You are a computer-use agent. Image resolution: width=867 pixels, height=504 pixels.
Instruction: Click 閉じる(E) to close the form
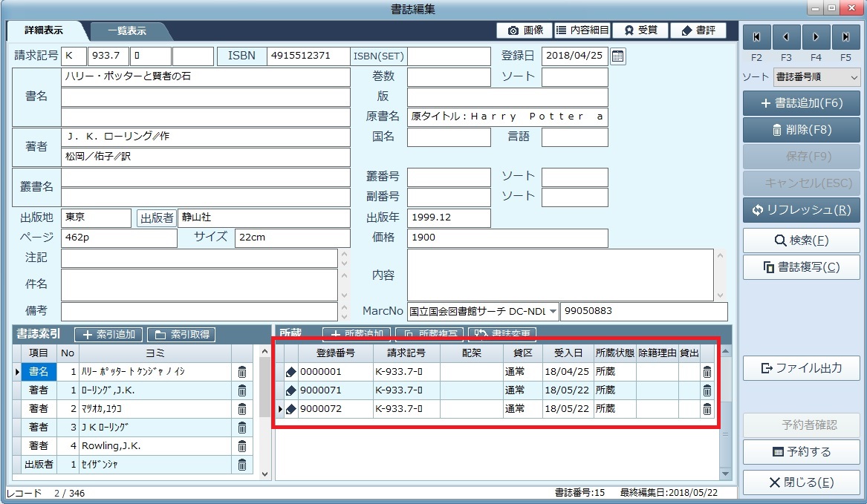801,482
